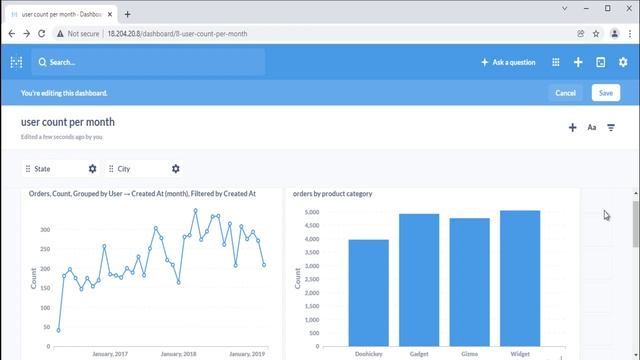Cancel the dashboard editing

(565, 93)
